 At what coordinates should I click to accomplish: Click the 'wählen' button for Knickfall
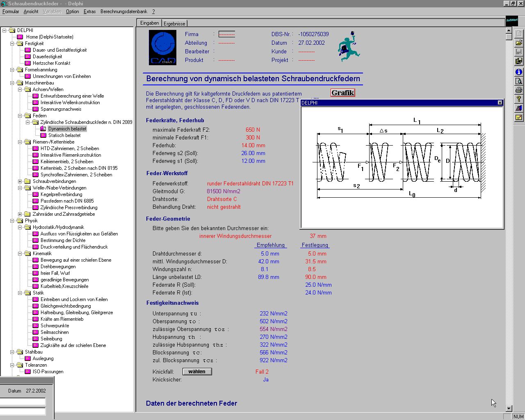[197, 372]
